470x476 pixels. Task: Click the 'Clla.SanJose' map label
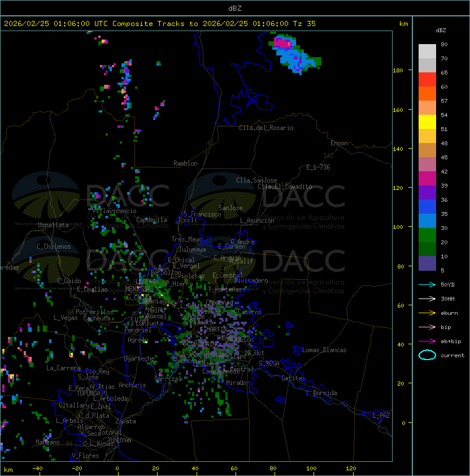click(256, 180)
